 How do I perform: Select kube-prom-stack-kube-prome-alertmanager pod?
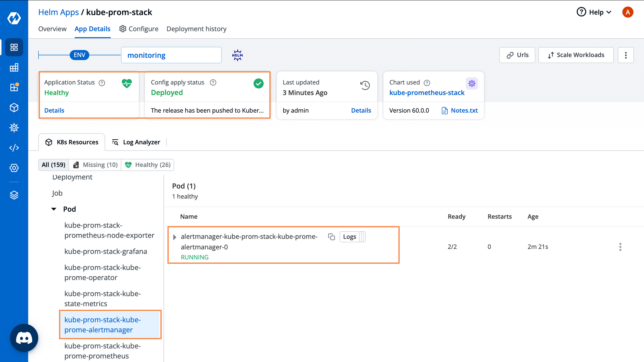[110, 325]
